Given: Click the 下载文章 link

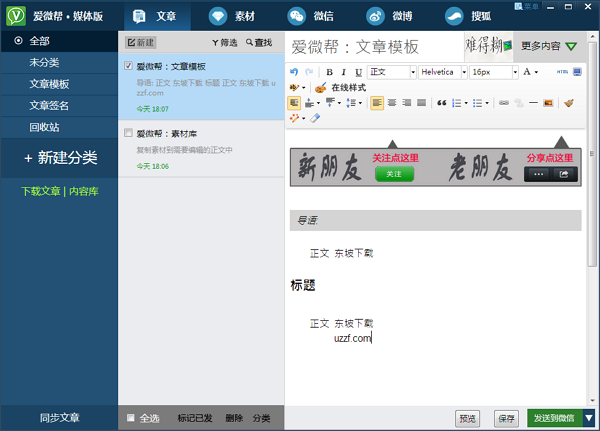Looking at the screenshot, I should [41, 191].
